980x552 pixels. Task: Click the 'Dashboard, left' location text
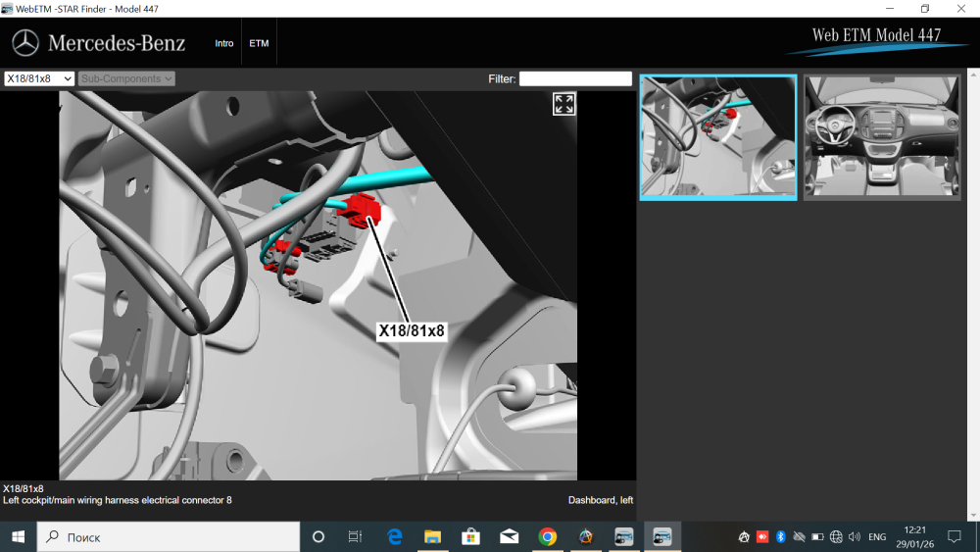[600, 500]
